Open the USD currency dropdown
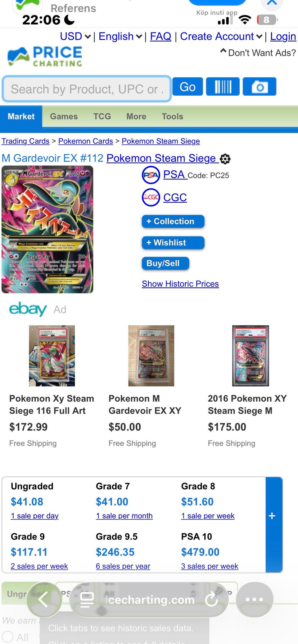The width and height of the screenshot is (298, 644). point(75,37)
